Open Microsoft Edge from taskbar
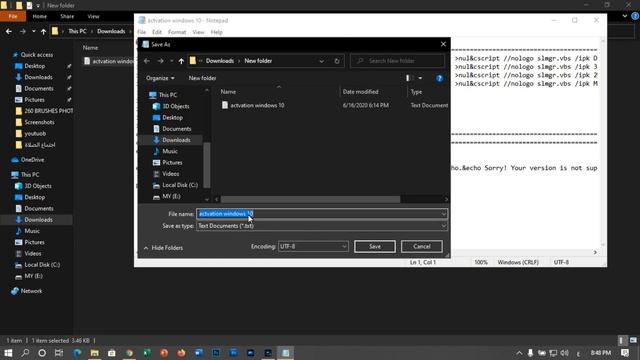 (x=77, y=353)
